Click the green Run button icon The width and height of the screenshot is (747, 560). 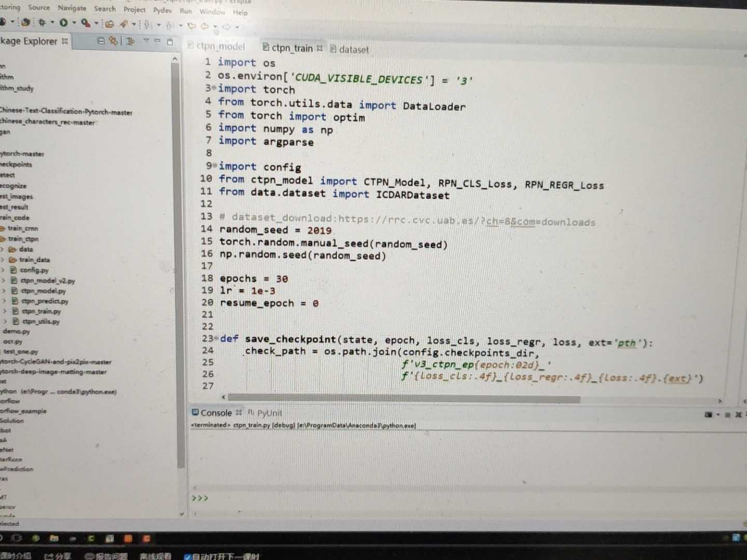click(x=63, y=22)
